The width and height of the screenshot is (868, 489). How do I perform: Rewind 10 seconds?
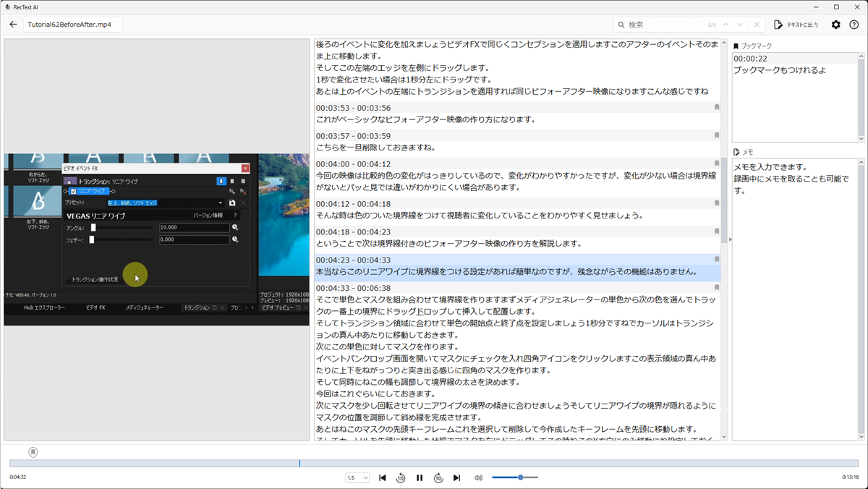coord(401,477)
